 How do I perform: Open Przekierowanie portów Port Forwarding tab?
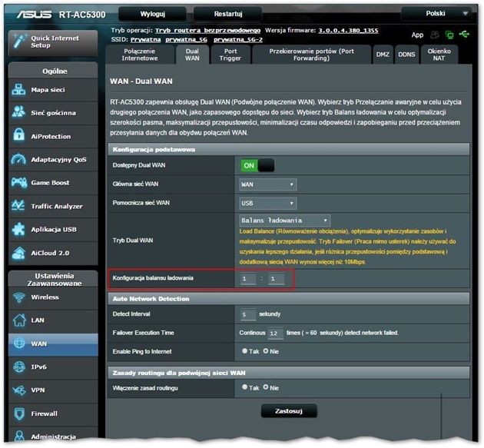click(311, 55)
